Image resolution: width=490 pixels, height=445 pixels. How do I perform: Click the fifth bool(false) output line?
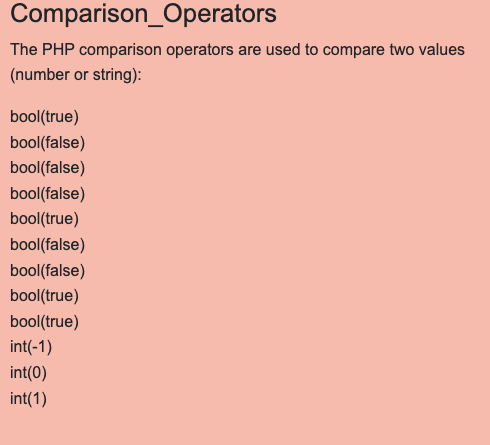(x=48, y=270)
